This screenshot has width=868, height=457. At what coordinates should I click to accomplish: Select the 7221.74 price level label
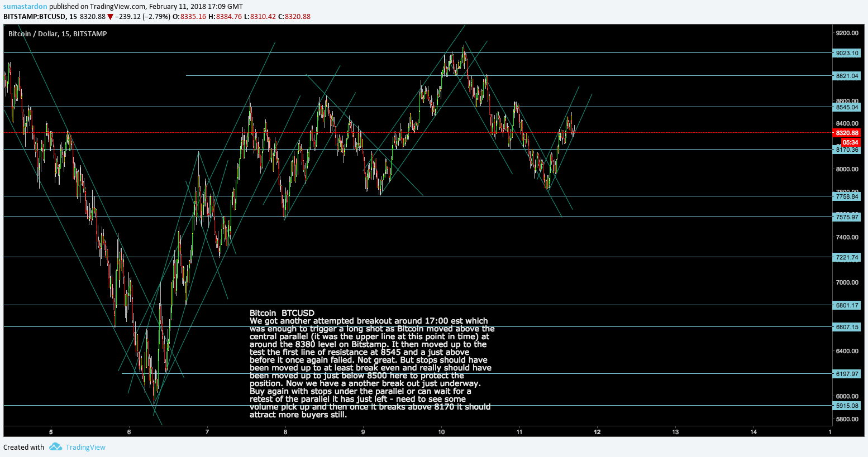(x=847, y=257)
